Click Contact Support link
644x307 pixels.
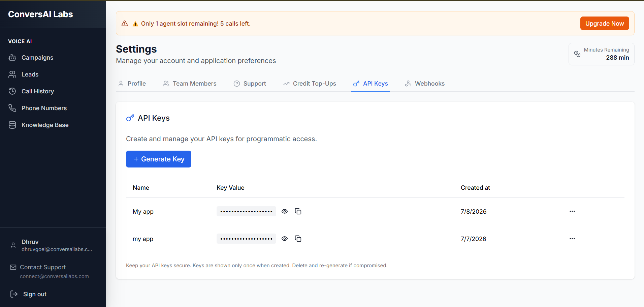(43, 267)
